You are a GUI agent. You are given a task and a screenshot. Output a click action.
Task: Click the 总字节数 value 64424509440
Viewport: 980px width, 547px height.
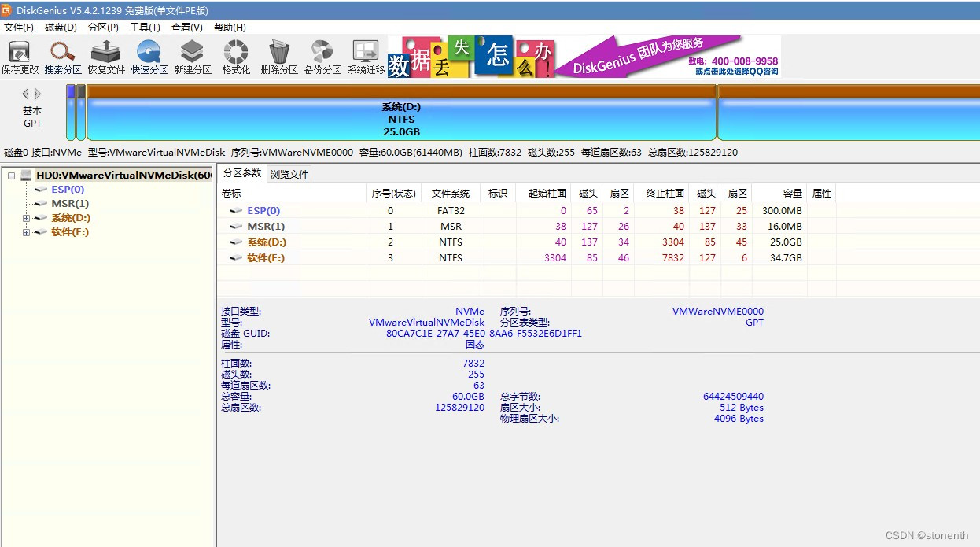tap(733, 397)
